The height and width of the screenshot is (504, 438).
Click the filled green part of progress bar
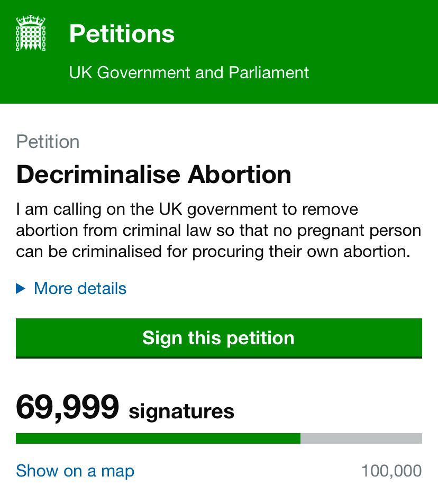[x=158, y=438]
